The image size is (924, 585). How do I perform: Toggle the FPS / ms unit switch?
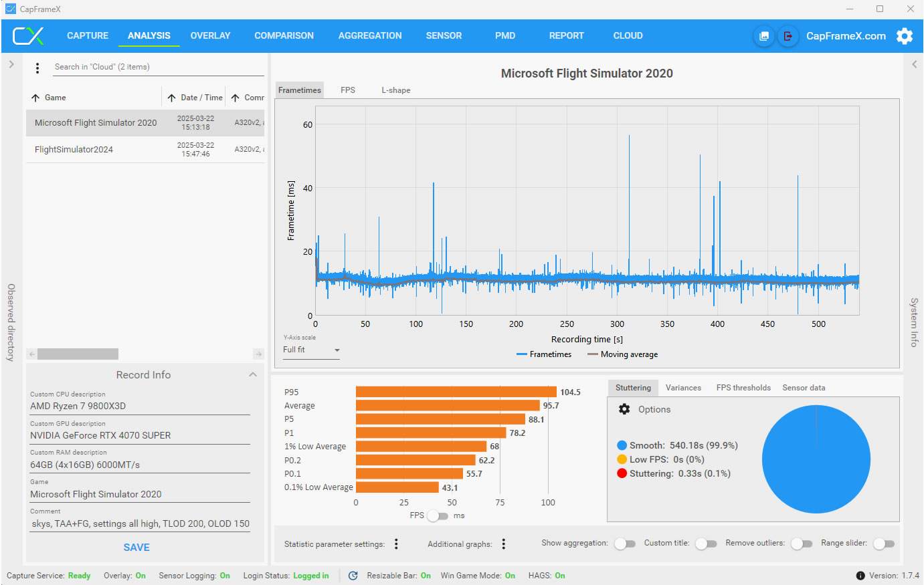(438, 515)
